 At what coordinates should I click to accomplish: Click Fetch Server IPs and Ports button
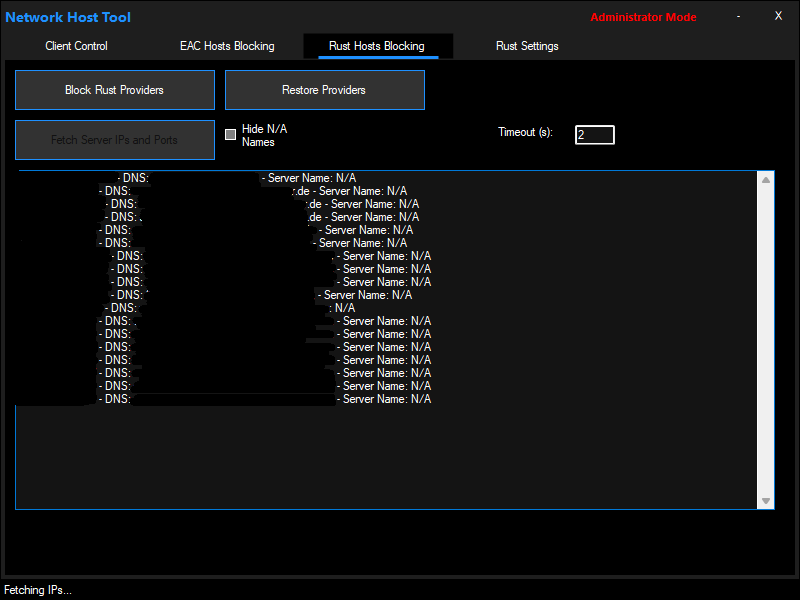114,140
